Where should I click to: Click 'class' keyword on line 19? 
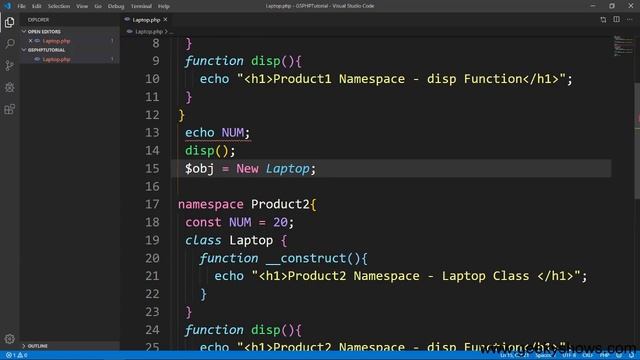[203, 240]
